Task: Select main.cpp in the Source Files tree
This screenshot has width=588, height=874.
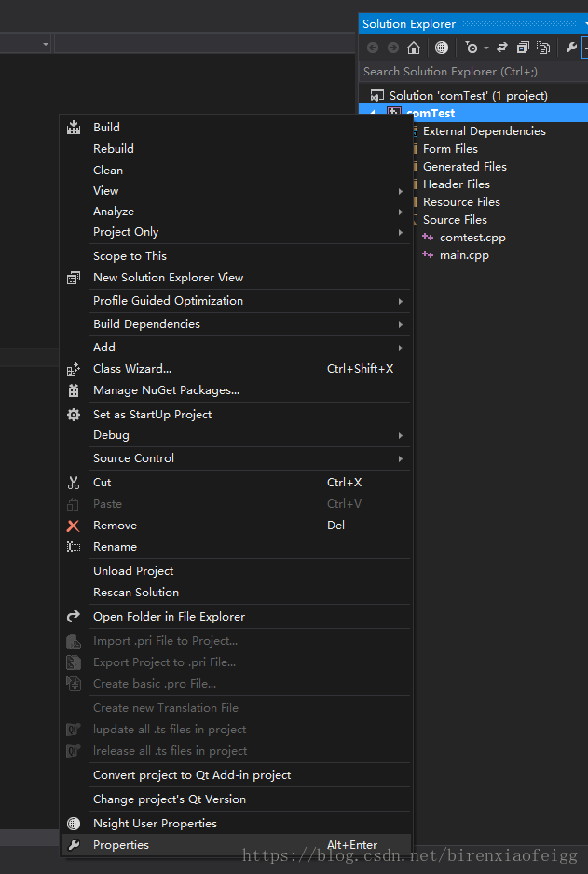Action: (x=464, y=255)
